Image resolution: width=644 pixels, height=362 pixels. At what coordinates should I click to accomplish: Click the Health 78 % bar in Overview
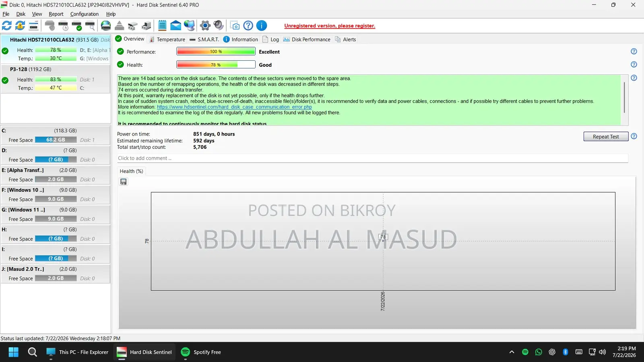(216, 65)
